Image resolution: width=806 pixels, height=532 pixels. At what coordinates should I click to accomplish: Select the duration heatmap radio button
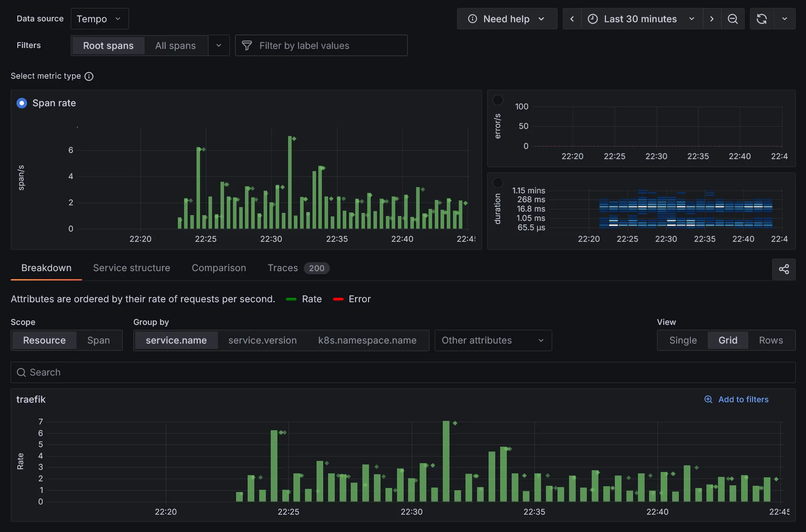coord(498,183)
